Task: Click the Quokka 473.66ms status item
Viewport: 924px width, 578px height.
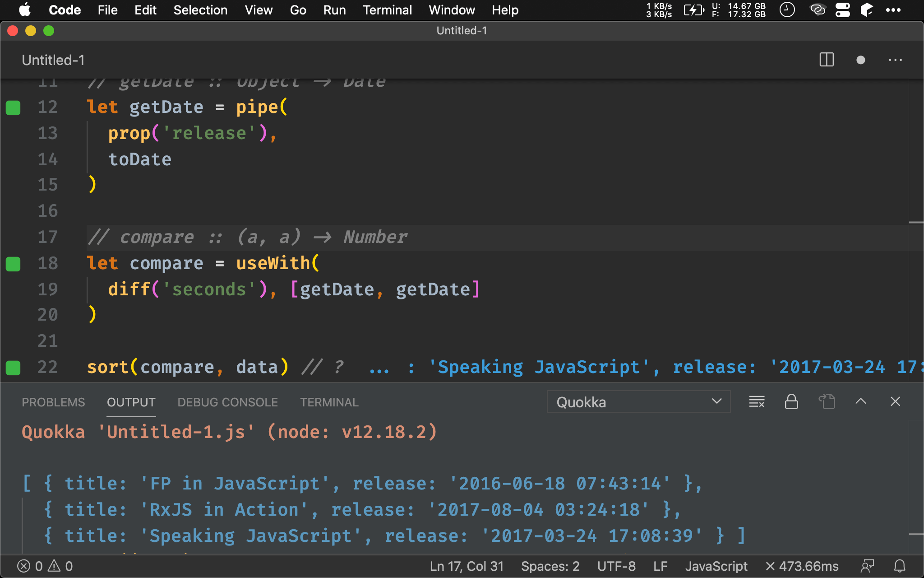Action: tap(802, 566)
